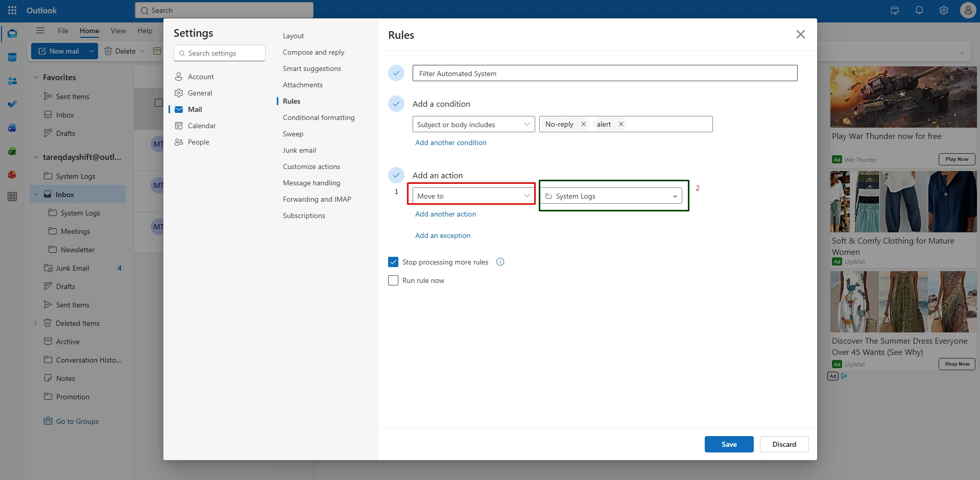The width and height of the screenshot is (980, 480).
Task: Open the settings gear icon in header
Action: [944, 10]
